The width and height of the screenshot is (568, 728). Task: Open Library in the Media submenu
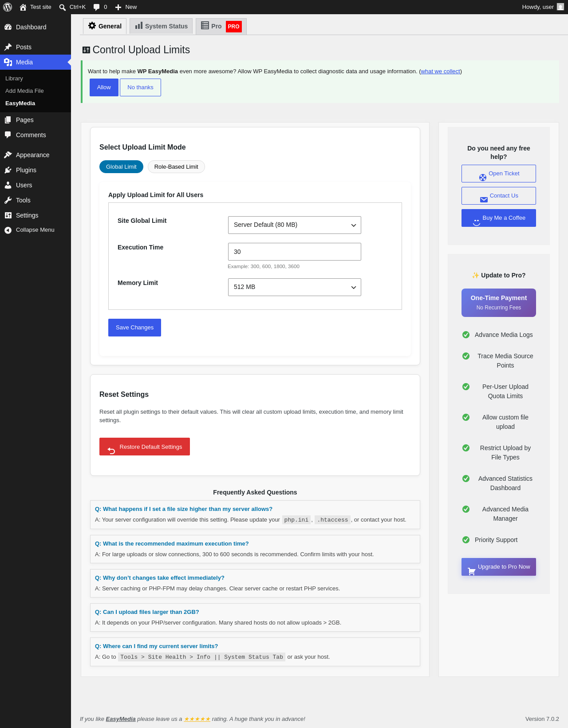(14, 79)
